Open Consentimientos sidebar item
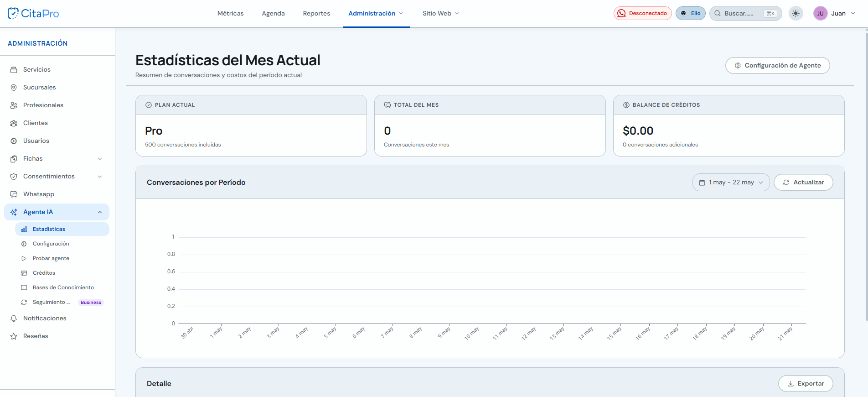The height and width of the screenshot is (397, 868). click(x=57, y=176)
